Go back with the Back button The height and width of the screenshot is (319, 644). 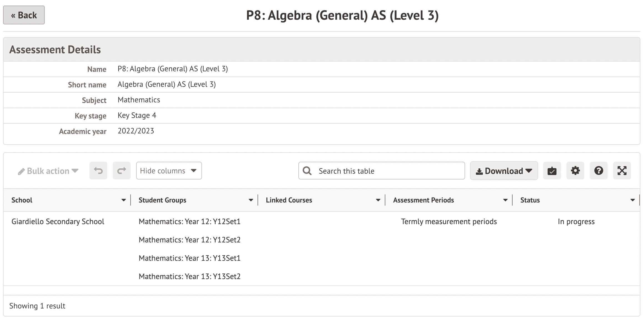coord(24,15)
